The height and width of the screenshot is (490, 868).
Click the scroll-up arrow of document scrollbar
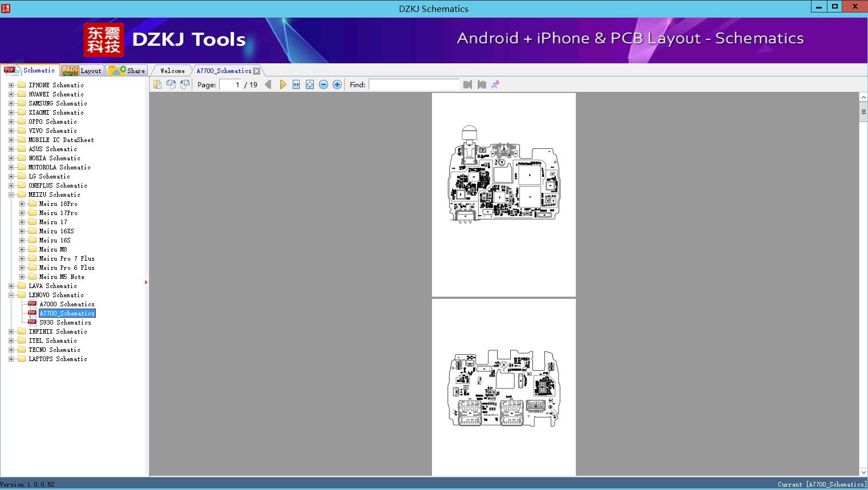pyautogui.click(x=863, y=98)
